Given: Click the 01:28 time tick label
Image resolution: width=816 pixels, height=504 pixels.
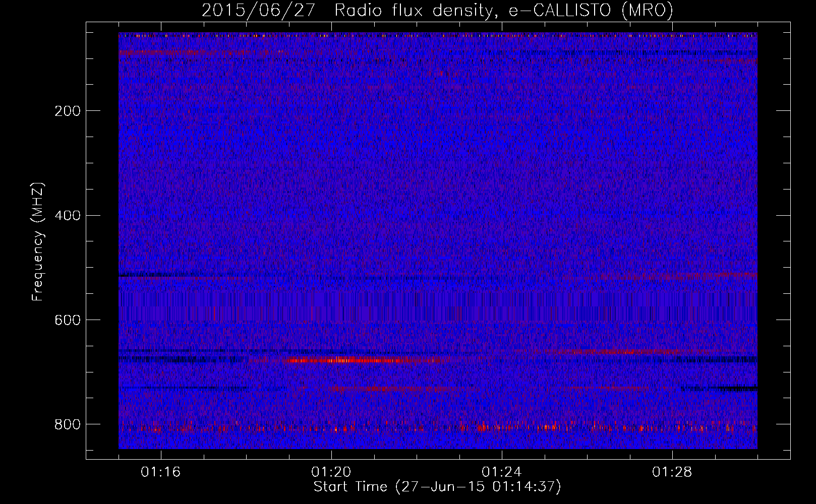Looking at the screenshot, I should click(x=672, y=472).
